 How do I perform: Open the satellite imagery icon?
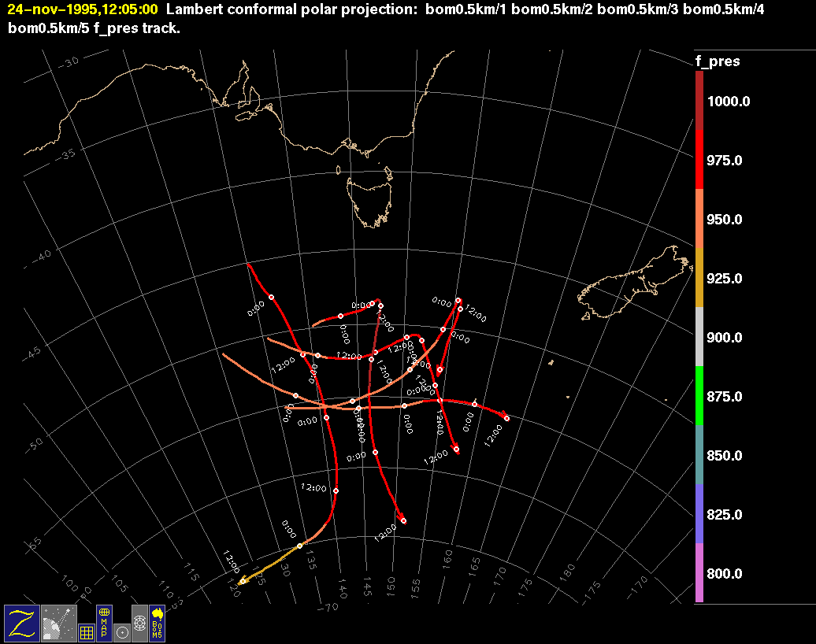[x=58, y=622]
